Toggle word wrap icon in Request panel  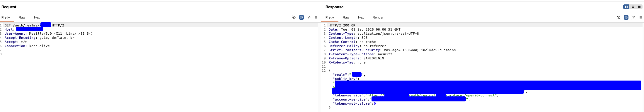tap(301, 17)
